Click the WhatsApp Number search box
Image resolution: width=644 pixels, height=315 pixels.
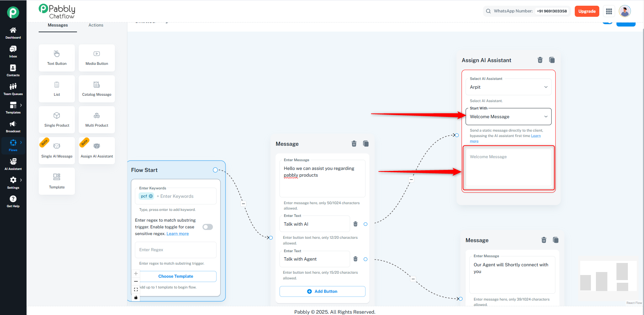tap(527, 11)
